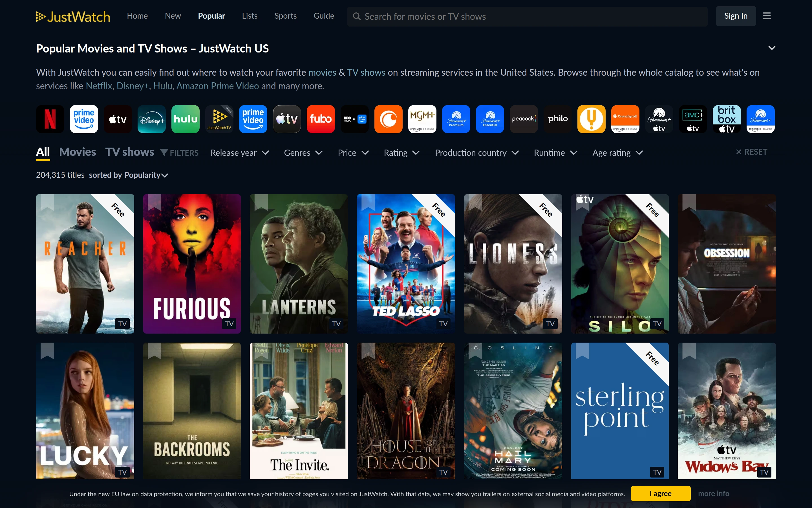Select the fubo provider icon
812x508 pixels.
[321, 119]
